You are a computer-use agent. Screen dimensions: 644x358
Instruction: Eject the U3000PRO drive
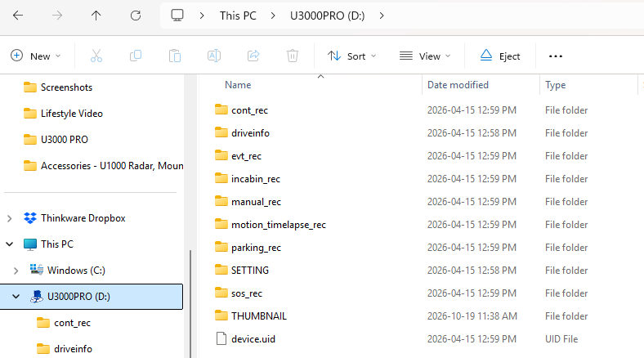(x=500, y=56)
